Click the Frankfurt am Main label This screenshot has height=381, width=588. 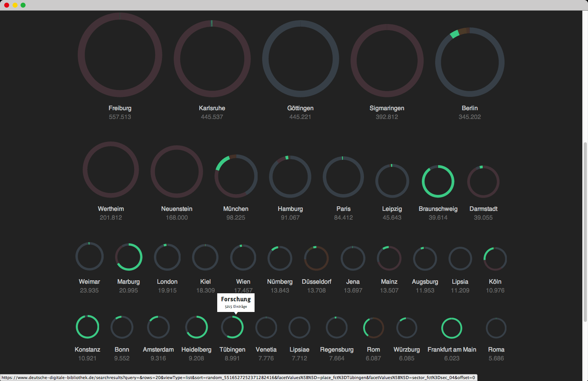pyautogui.click(x=452, y=349)
